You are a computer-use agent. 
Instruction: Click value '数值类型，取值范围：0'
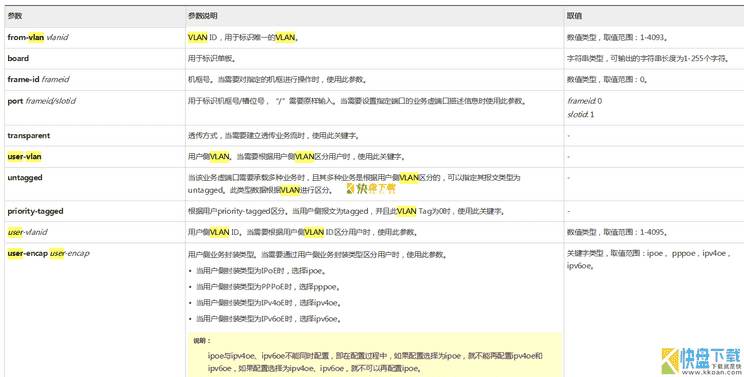[607, 80]
